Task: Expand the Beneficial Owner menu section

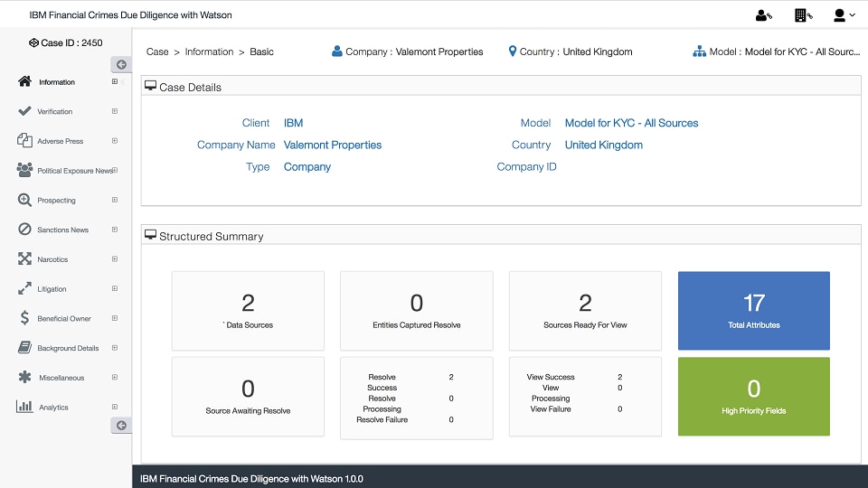Action: 115,317
